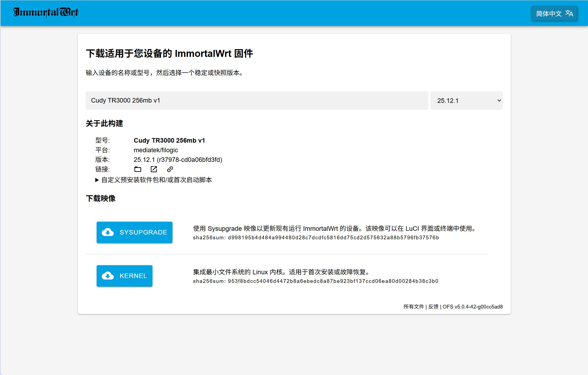Screen dimensions: 588x375
Task: Download the KERNEL image
Action: pyautogui.click(x=124, y=276)
